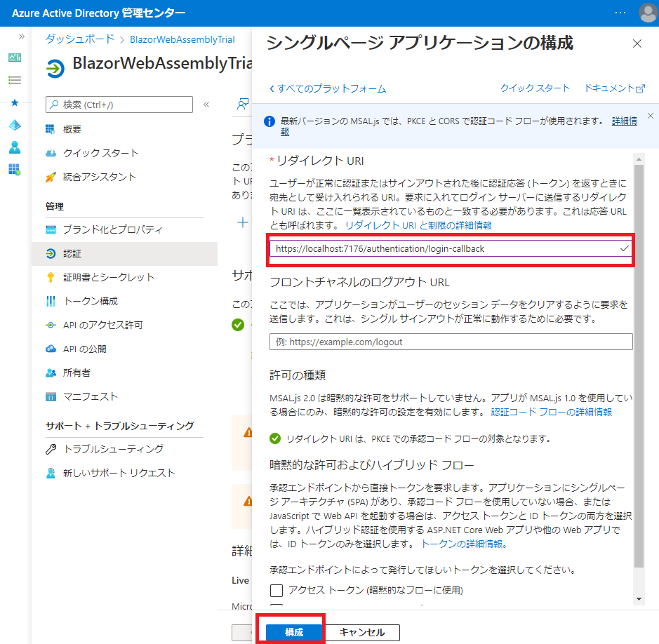Click the トラブルシューティング wrench icon

(x=51, y=449)
